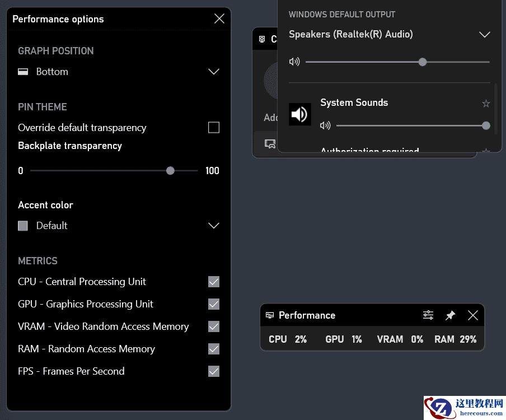Uncheck FPS - Frames Per Second metric
This screenshot has height=420, width=506.
(x=214, y=371)
